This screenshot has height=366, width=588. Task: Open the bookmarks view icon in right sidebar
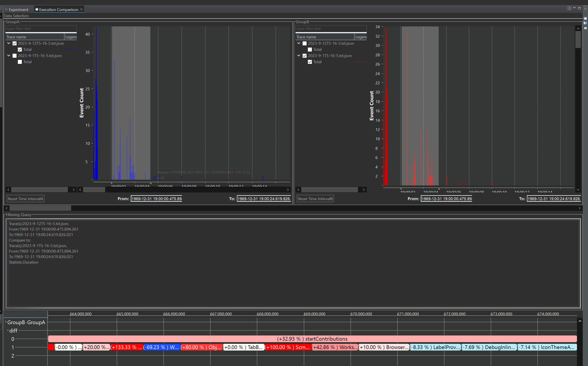click(585, 23)
